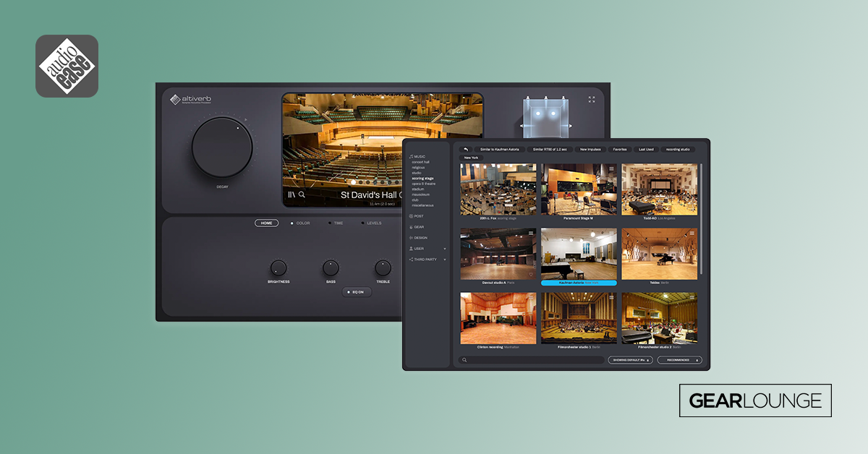Viewport: 868px width, 454px height.
Task: Click the large DECAY knob
Action: [222, 148]
